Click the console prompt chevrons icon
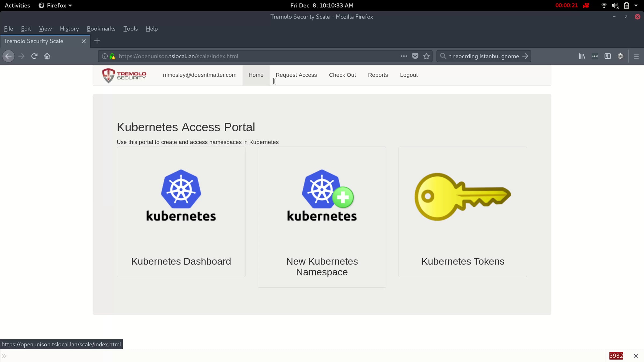This screenshot has height=362, width=644. 4,356
